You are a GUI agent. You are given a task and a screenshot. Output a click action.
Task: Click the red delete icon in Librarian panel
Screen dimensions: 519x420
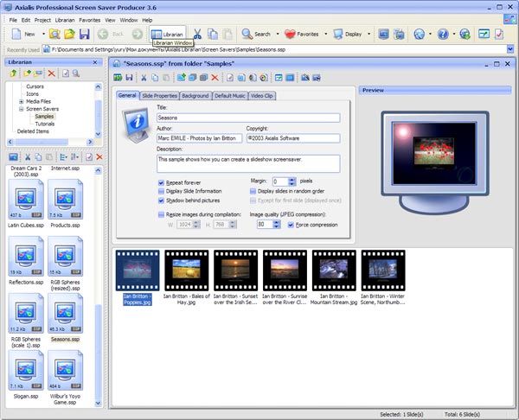[51, 74]
